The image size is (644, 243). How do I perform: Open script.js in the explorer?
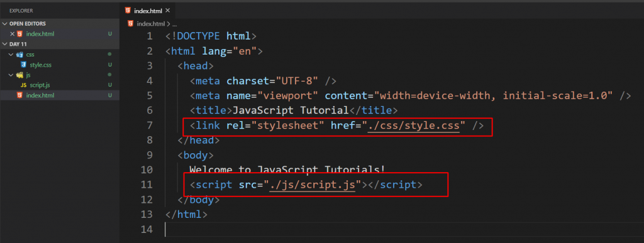[x=40, y=85]
